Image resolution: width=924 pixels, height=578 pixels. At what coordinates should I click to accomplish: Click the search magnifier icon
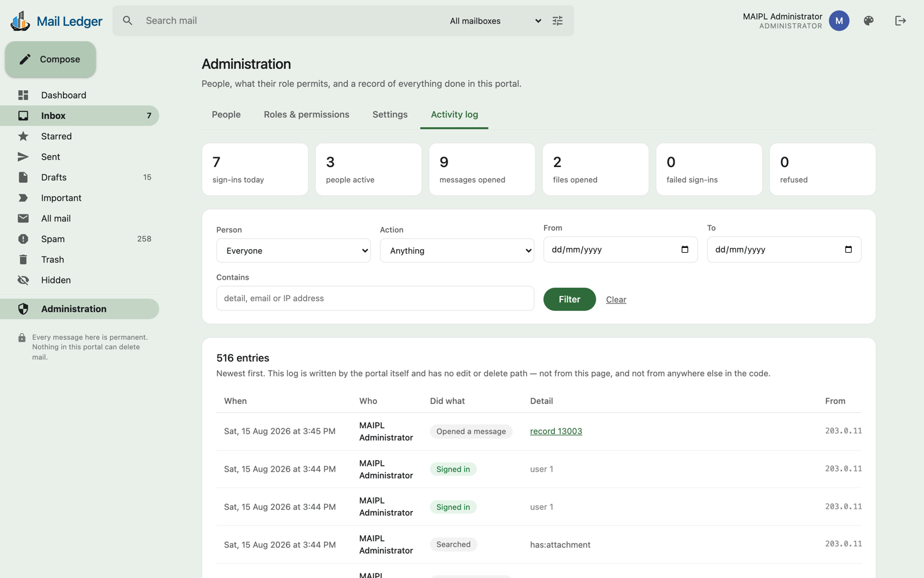point(128,21)
